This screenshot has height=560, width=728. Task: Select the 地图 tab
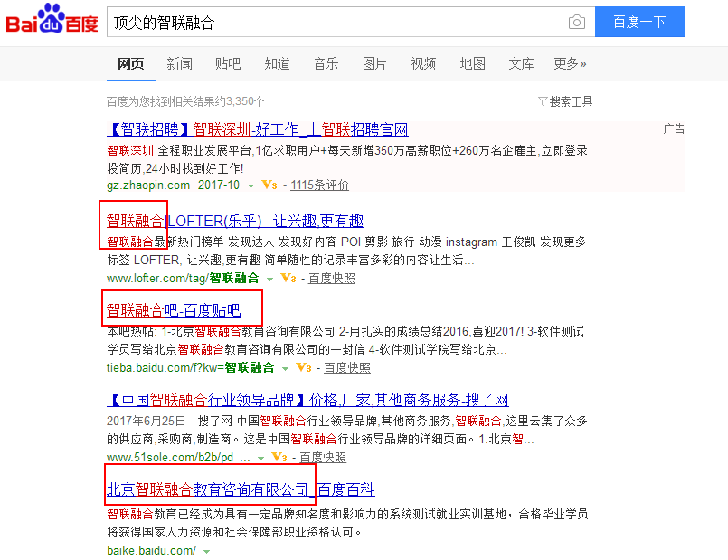click(x=472, y=63)
